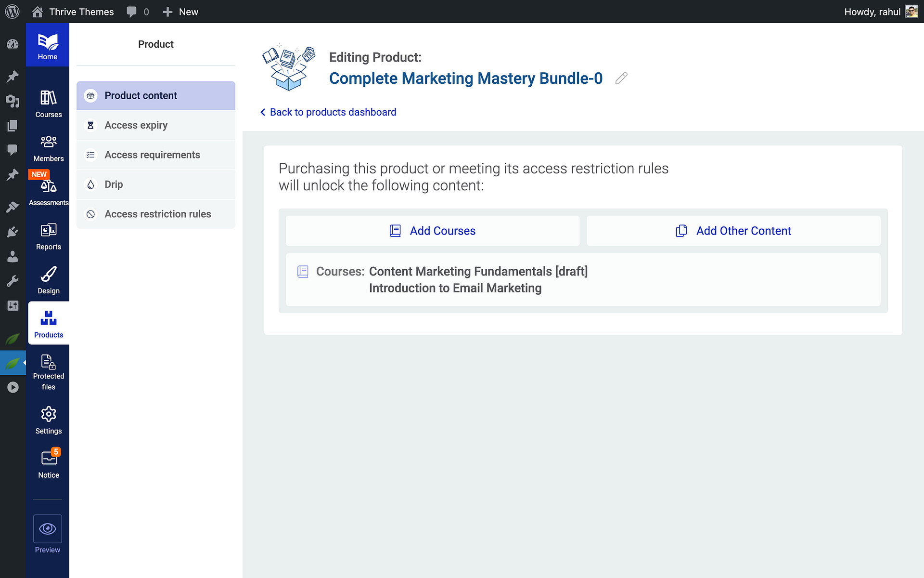Image resolution: width=924 pixels, height=578 pixels.
Task: Open the Courses section in the sidebar
Action: click(48, 103)
